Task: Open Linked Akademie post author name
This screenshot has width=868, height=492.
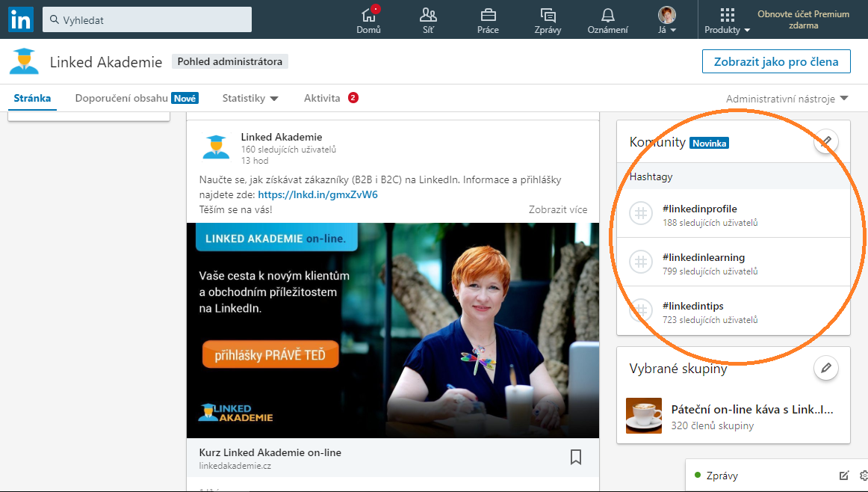Action: (281, 137)
